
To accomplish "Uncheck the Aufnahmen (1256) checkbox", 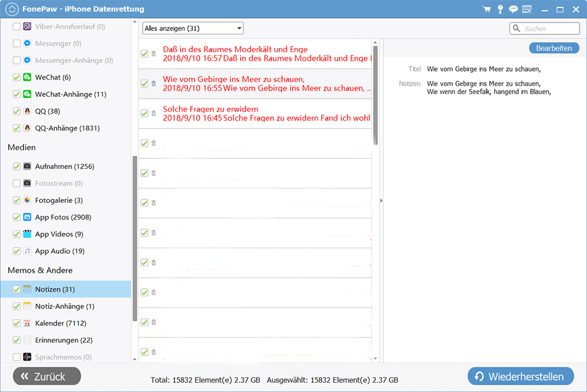I will 17,166.
